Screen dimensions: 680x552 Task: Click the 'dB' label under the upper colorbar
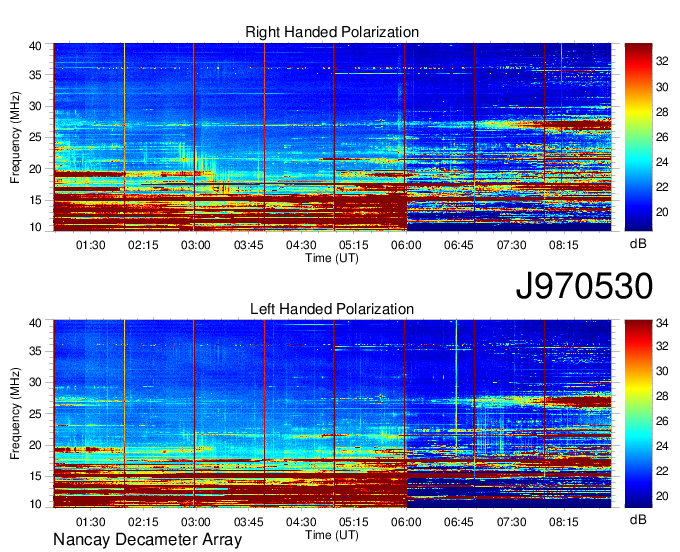pyautogui.click(x=638, y=244)
